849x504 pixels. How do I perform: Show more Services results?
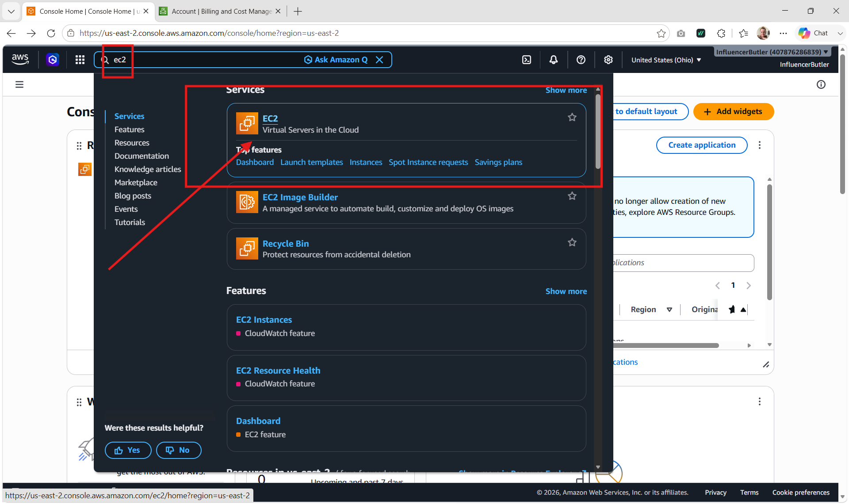click(566, 90)
